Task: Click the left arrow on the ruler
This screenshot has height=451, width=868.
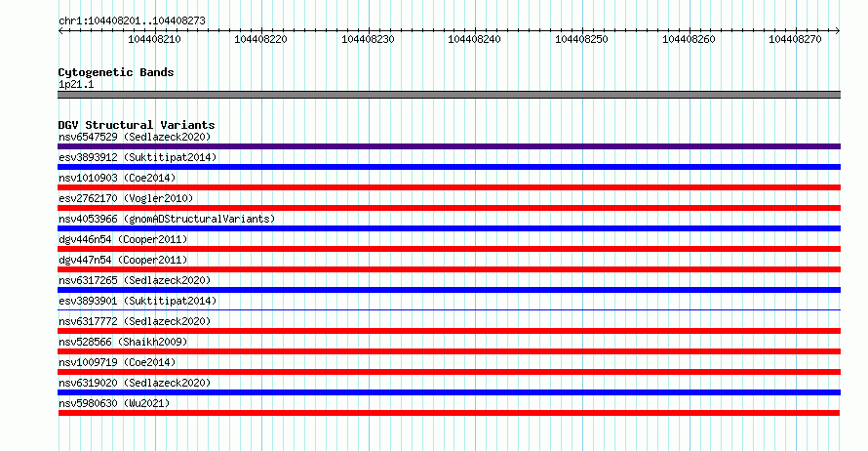Action: (60, 31)
